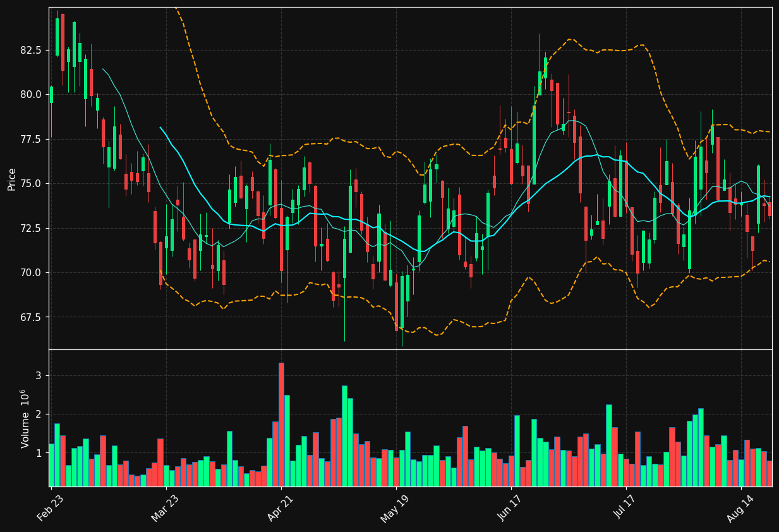Screen dimensions: 779x532
Task: Select the tallest red volume bar near Apr 21
Action: coord(281,425)
